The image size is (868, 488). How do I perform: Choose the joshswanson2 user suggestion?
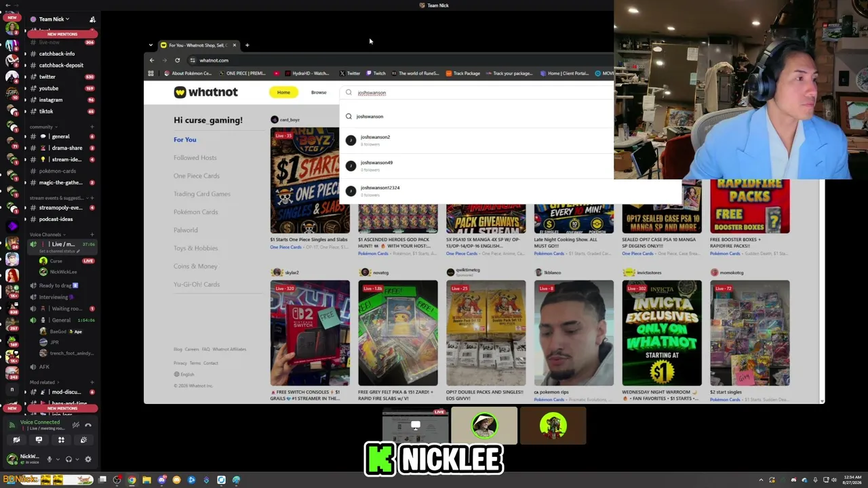[477, 140]
